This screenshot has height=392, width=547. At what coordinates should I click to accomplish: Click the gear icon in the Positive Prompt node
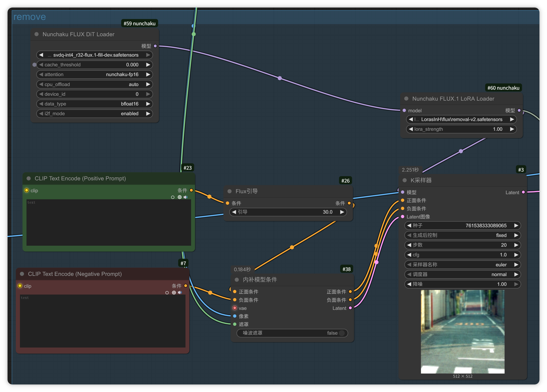pyautogui.click(x=180, y=197)
